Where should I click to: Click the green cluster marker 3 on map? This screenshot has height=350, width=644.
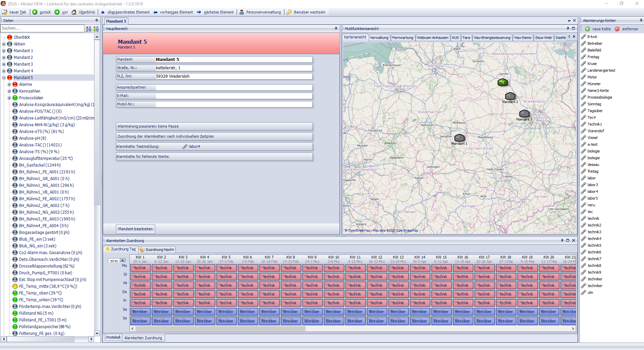click(x=502, y=82)
